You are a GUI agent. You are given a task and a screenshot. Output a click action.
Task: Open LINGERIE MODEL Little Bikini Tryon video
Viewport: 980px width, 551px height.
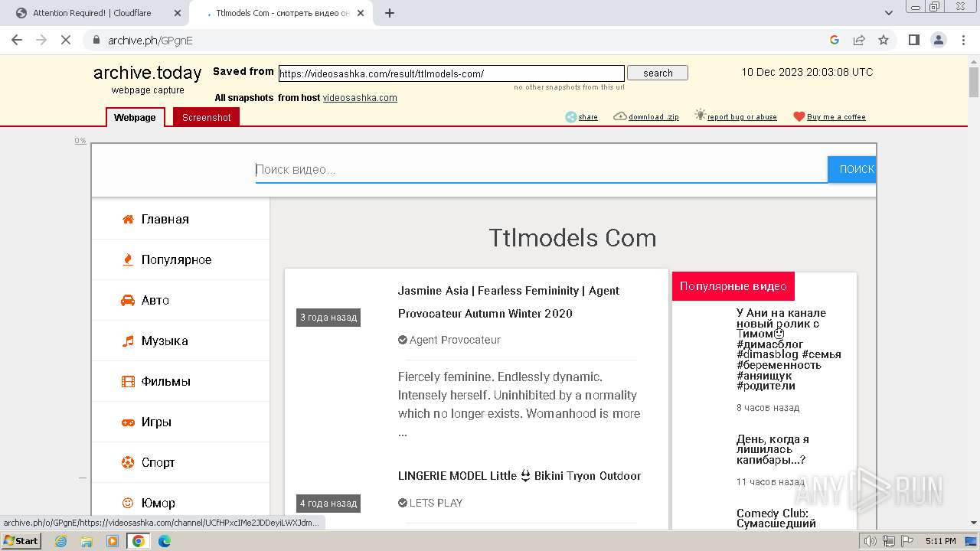[x=519, y=476]
